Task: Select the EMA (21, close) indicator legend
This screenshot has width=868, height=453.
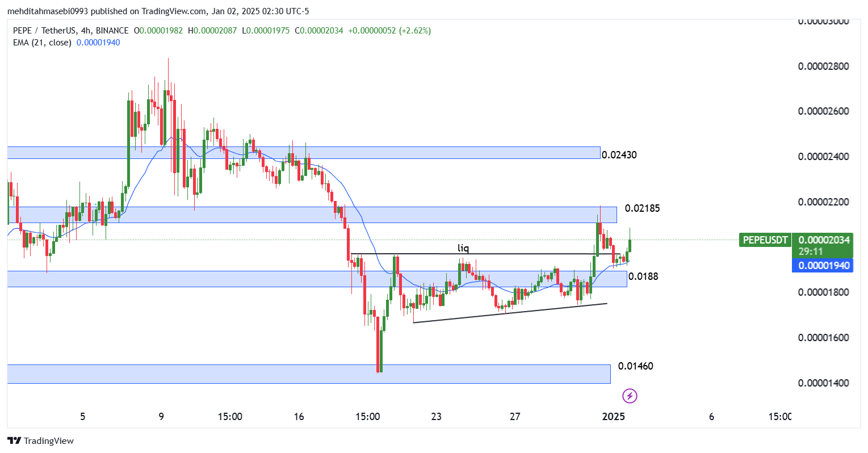Action: coord(66,43)
